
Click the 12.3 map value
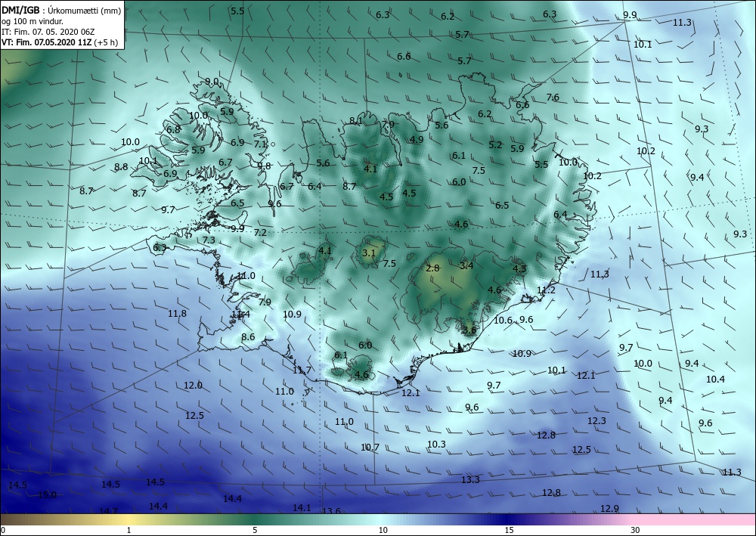pyautogui.click(x=596, y=421)
